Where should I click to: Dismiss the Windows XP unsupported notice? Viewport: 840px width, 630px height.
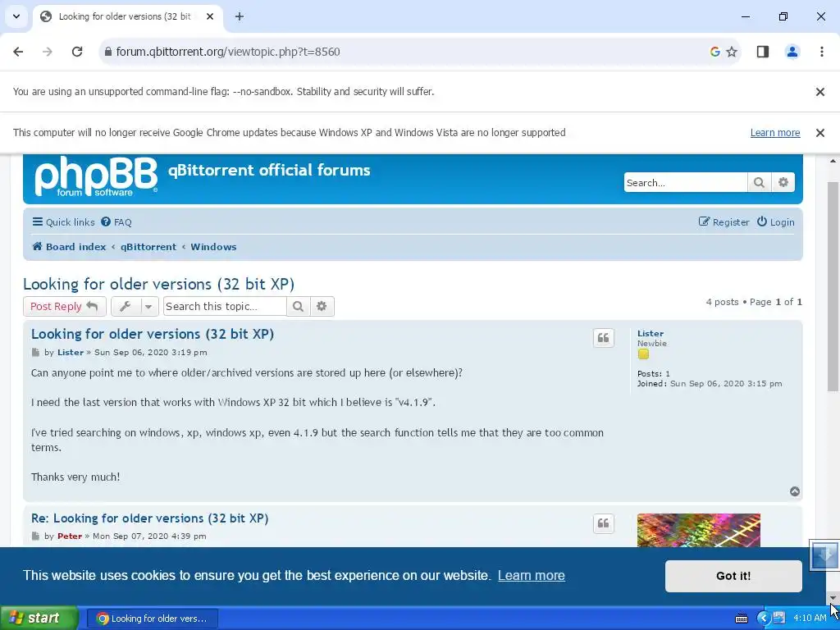(x=820, y=133)
